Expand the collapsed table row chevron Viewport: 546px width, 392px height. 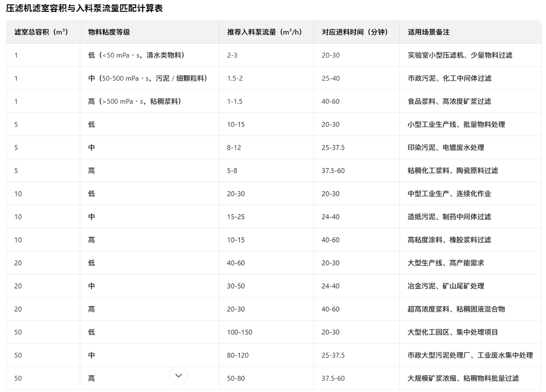[178, 375]
